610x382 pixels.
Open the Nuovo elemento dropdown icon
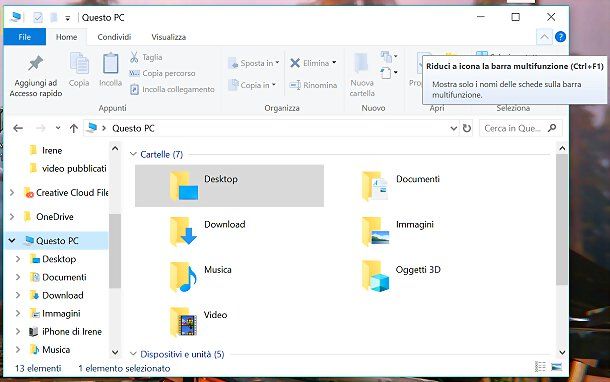[x=389, y=57]
